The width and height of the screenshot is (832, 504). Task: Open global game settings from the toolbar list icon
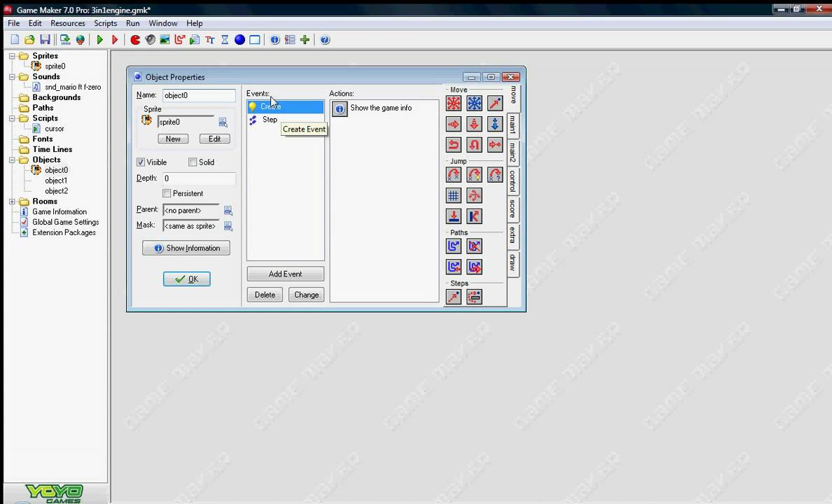coord(290,40)
